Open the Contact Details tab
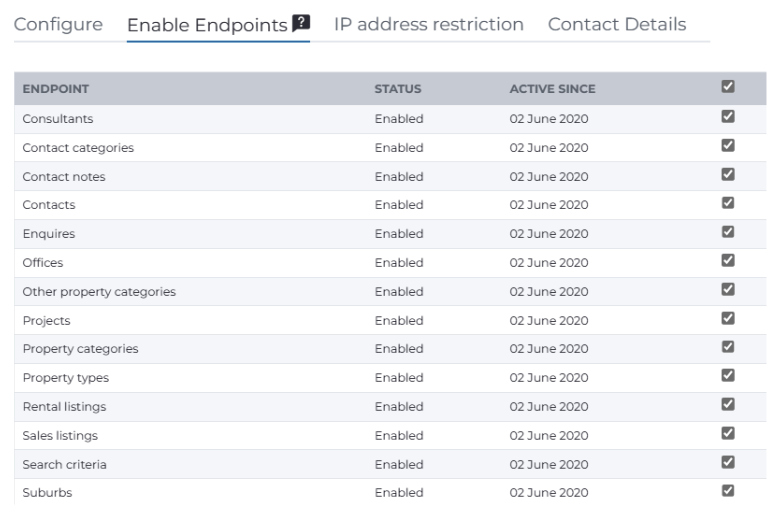This screenshot has width=783, height=510. click(617, 24)
